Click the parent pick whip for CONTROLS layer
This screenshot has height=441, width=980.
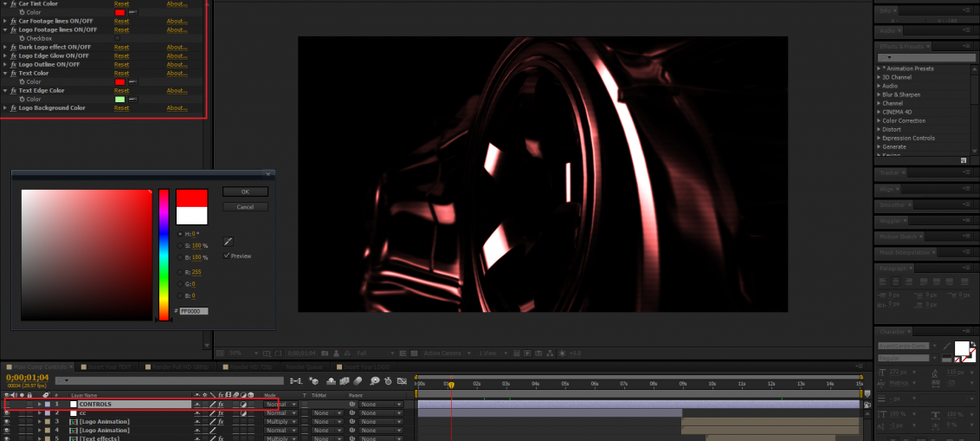click(x=352, y=405)
